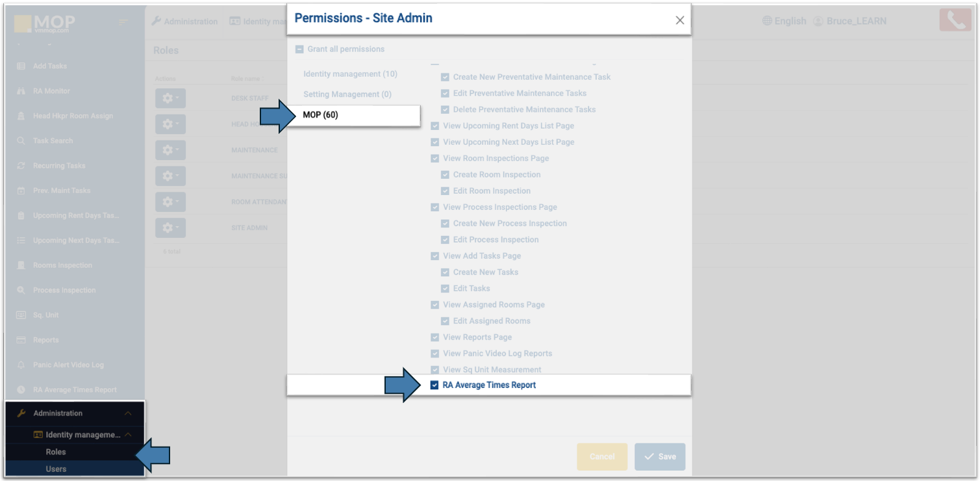Click the RA Average Times clock icon
Image resolution: width=980 pixels, height=481 pixels.
click(21, 390)
